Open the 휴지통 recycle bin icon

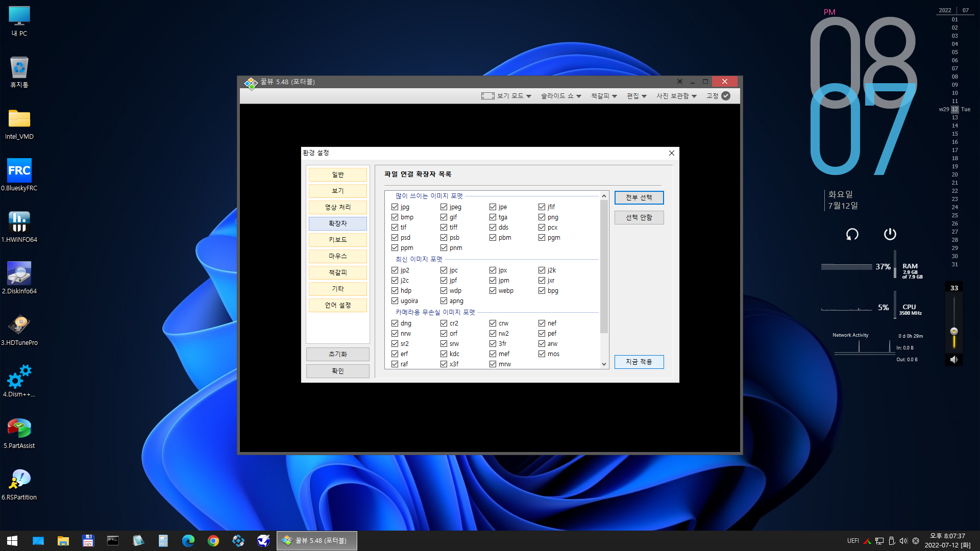pos(19,72)
